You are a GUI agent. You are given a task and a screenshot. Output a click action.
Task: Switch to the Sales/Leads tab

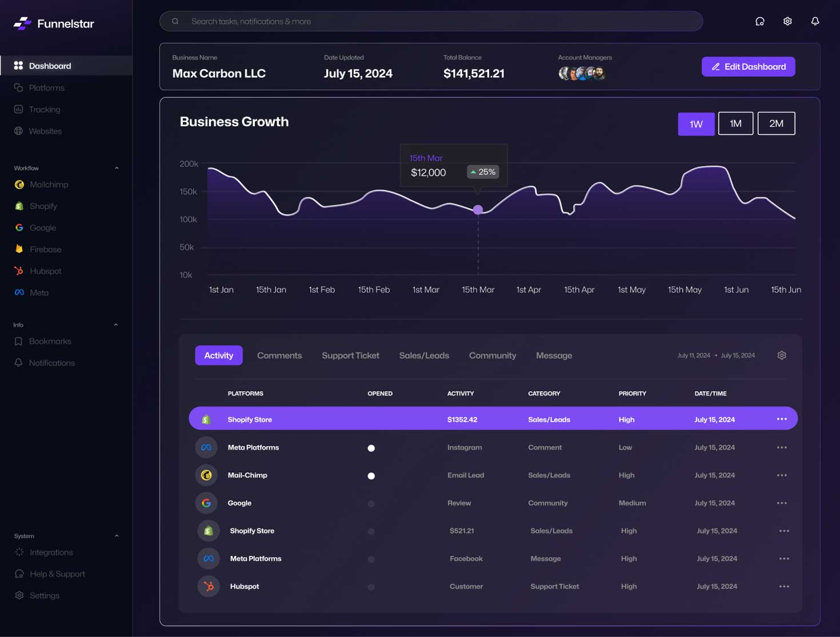pyautogui.click(x=424, y=355)
